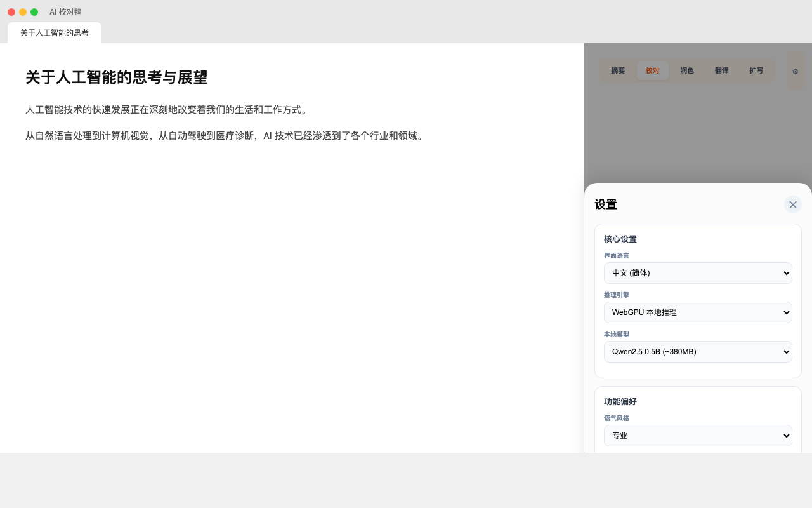Viewport: 812px width, 508px height.
Task: Close the 设置 panel with the X button
Action: tap(792, 204)
